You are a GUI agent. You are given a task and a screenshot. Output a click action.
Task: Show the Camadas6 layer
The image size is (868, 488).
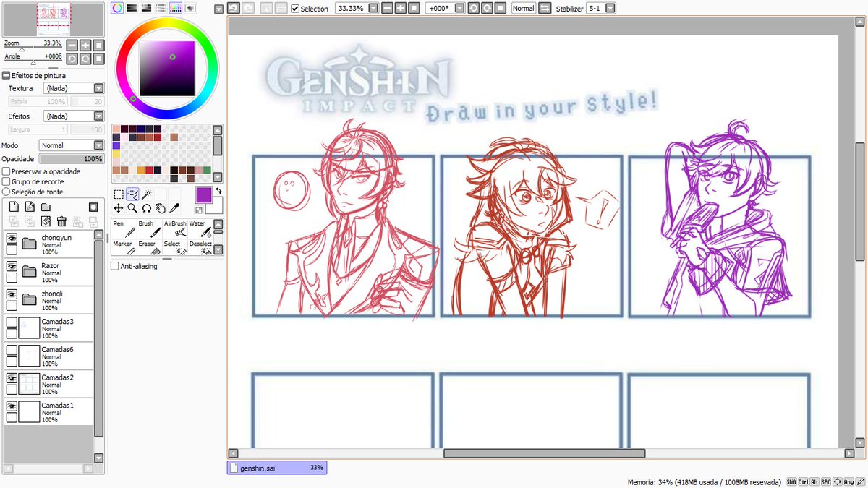pos(12,351)
